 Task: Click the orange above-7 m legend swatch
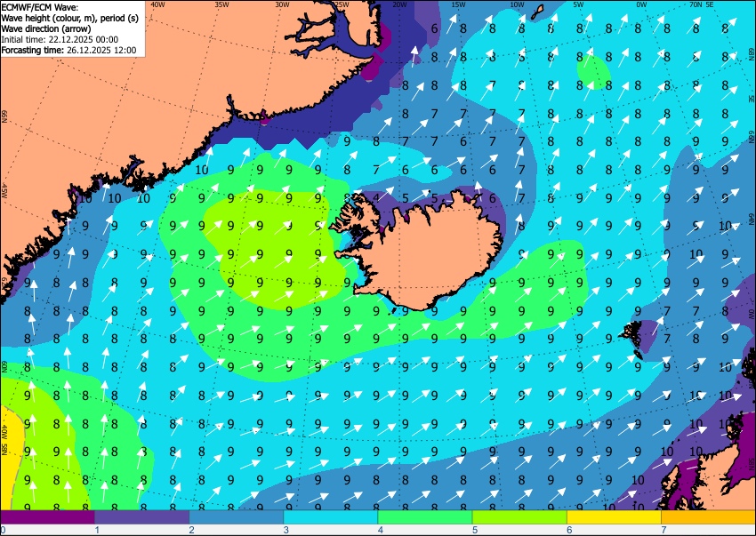coord(709,517)
